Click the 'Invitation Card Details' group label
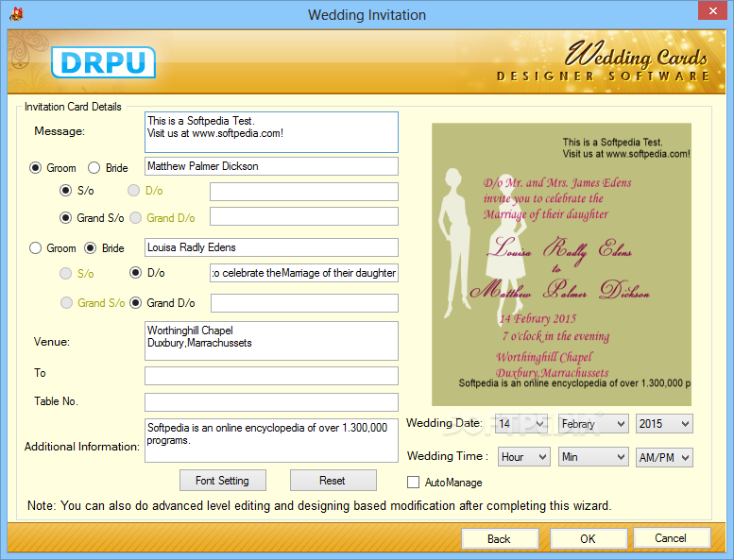Viewport: 734px width, 560px height. [x=73, y=107]
